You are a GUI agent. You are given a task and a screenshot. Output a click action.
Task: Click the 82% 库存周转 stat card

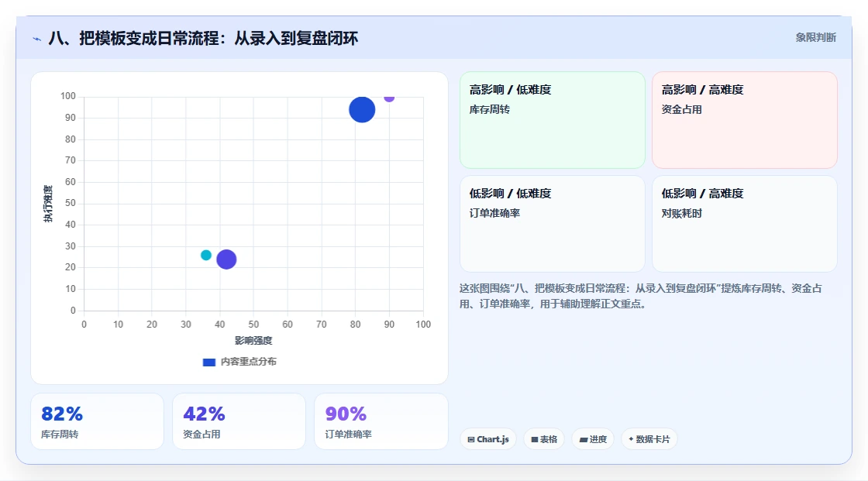click(98, 421)
